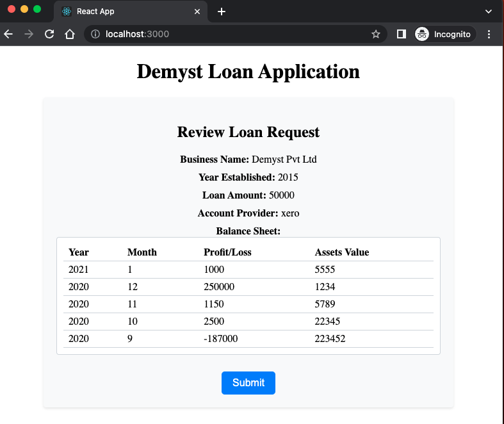
Task: Click profit value 2500
Action: [x=214, y=322]
